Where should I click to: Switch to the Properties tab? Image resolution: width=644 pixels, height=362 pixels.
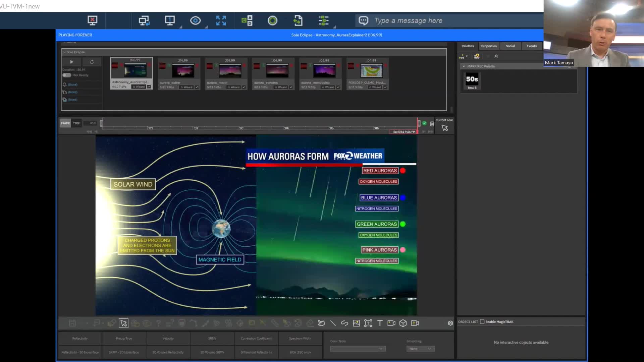(489, 46)
